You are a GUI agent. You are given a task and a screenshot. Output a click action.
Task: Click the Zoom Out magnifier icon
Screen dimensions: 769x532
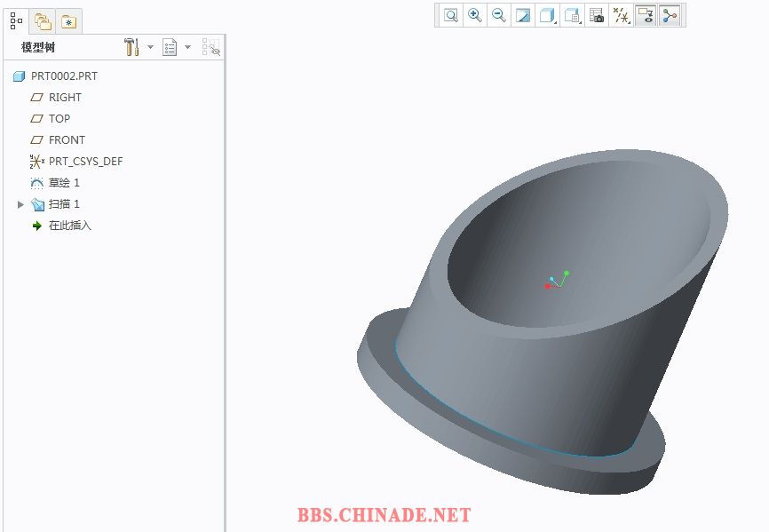[499, 15]
